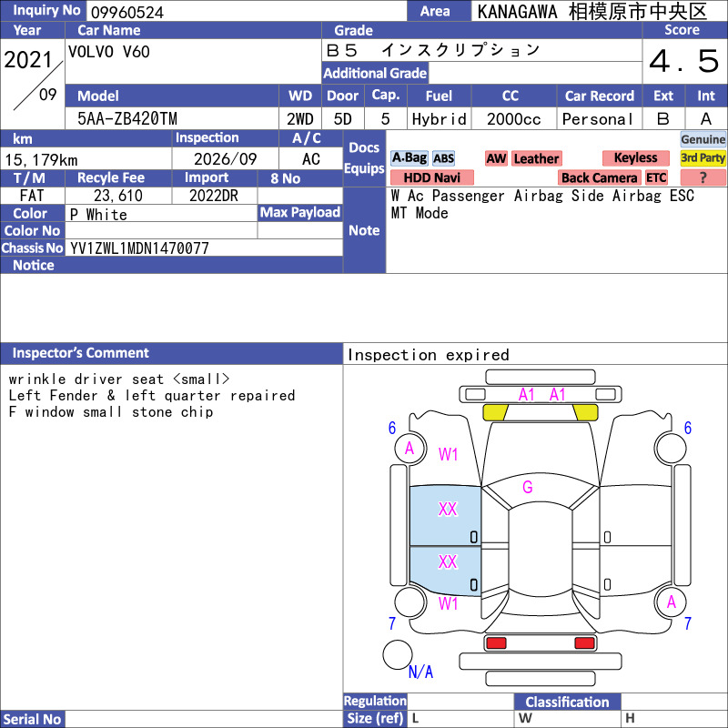
Task: Click the red question mark badge
Action: 703,177
